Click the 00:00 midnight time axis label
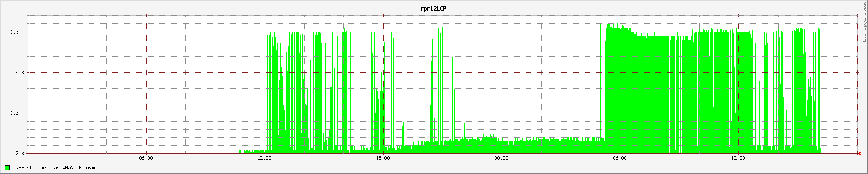 (x=502, y=158)
